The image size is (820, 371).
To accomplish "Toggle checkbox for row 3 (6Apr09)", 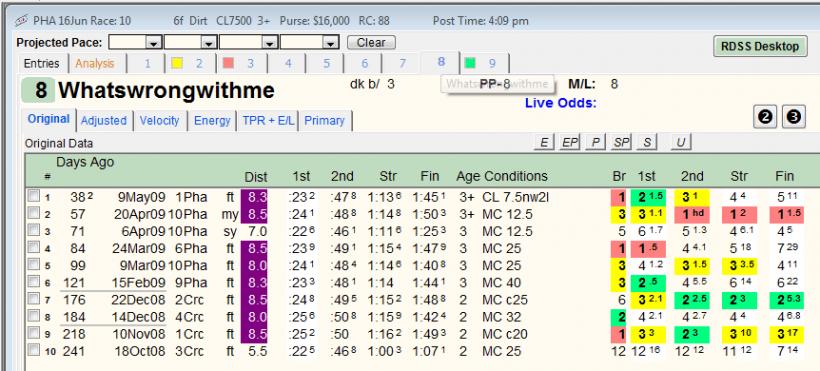I will coord(33,230).
